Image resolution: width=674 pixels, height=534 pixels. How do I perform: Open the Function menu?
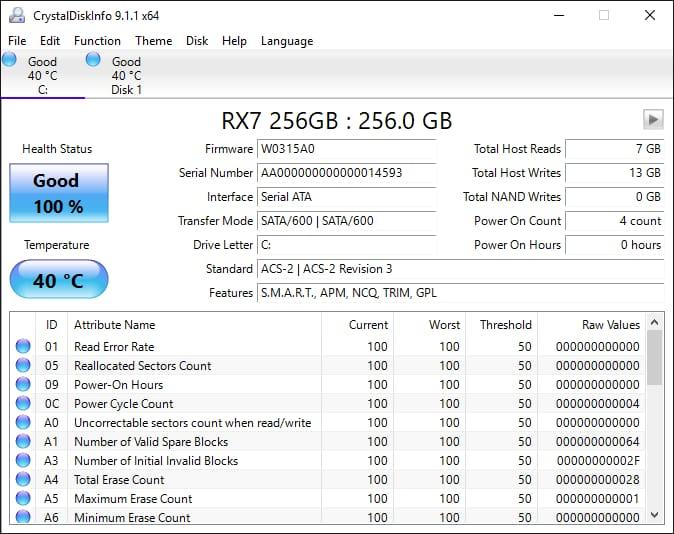pyautogui.click(x=97, y=41)
